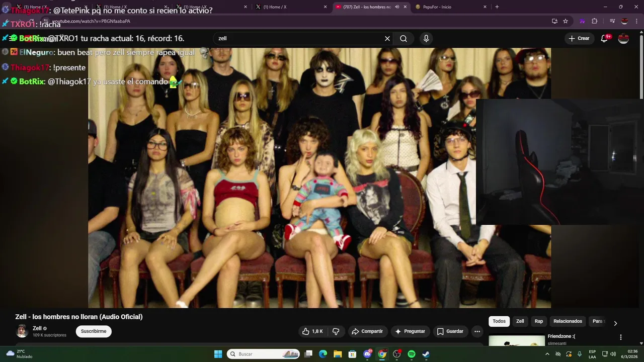This screenshot has height=362, width=644.
Task: Click the Compartir share button
Action: [x=367, y=331]
